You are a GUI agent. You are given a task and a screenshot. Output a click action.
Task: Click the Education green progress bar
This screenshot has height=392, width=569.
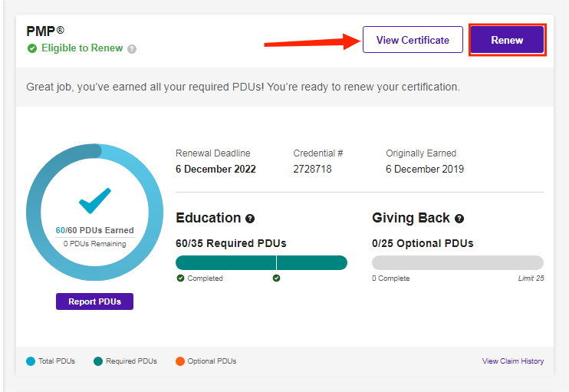tap(261, 262)
